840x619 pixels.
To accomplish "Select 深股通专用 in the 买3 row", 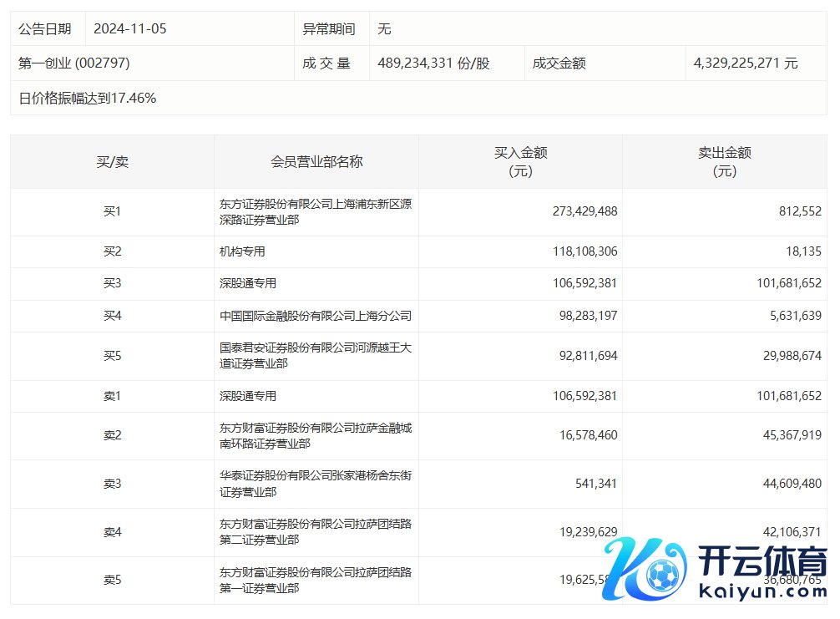I will coord(248,284).
